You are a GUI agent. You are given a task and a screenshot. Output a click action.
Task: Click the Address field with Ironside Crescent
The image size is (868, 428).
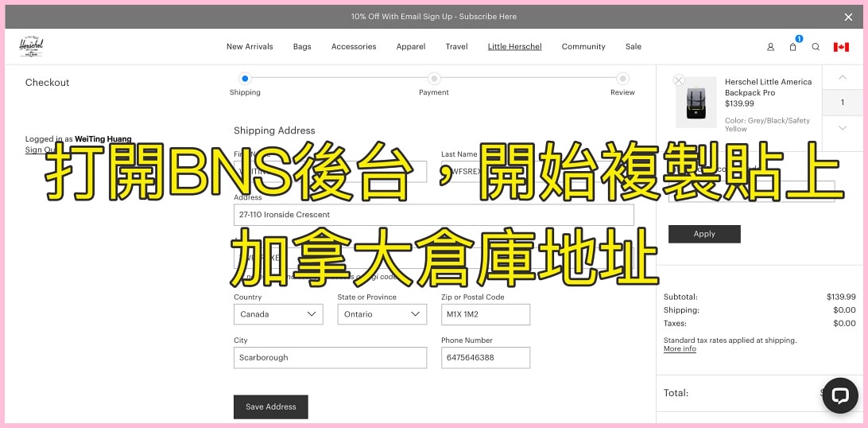point(434,215)
